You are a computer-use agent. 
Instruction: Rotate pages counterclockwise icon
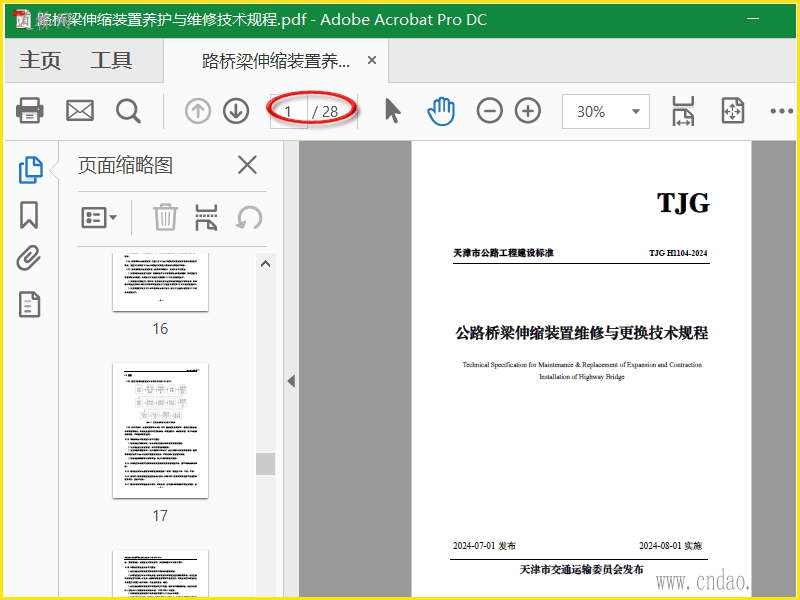click(x=249, y=218)
